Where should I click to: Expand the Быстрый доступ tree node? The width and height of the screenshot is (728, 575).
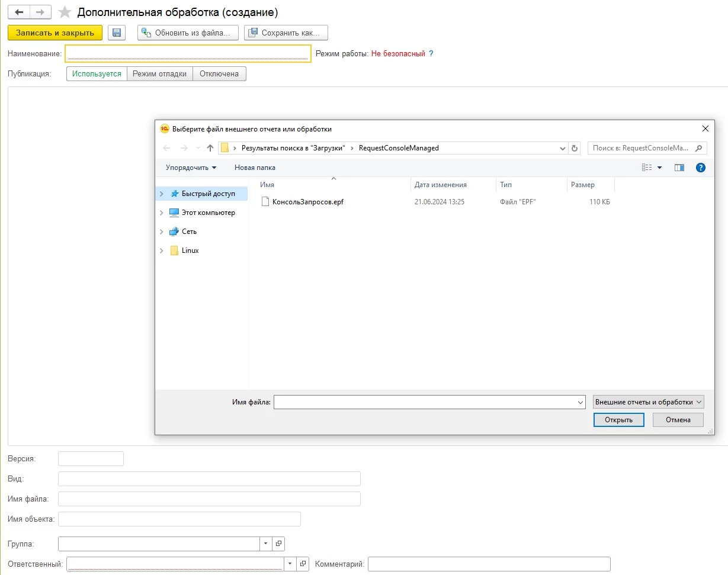pyautogui.click(x=161, y=194)
